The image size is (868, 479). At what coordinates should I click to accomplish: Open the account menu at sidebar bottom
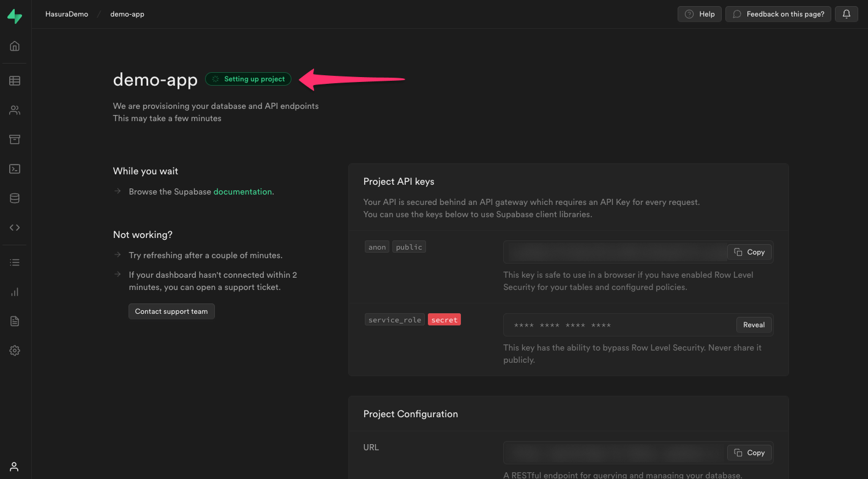14,466
